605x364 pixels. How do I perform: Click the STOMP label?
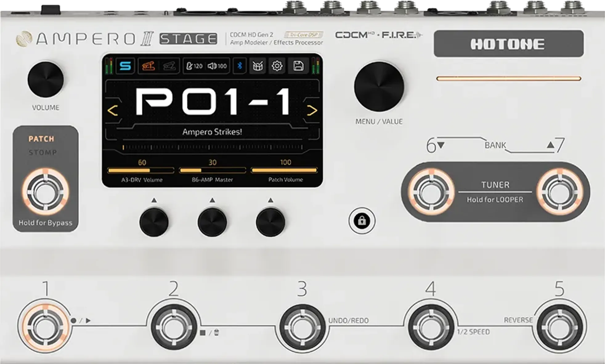coord(43,152)
